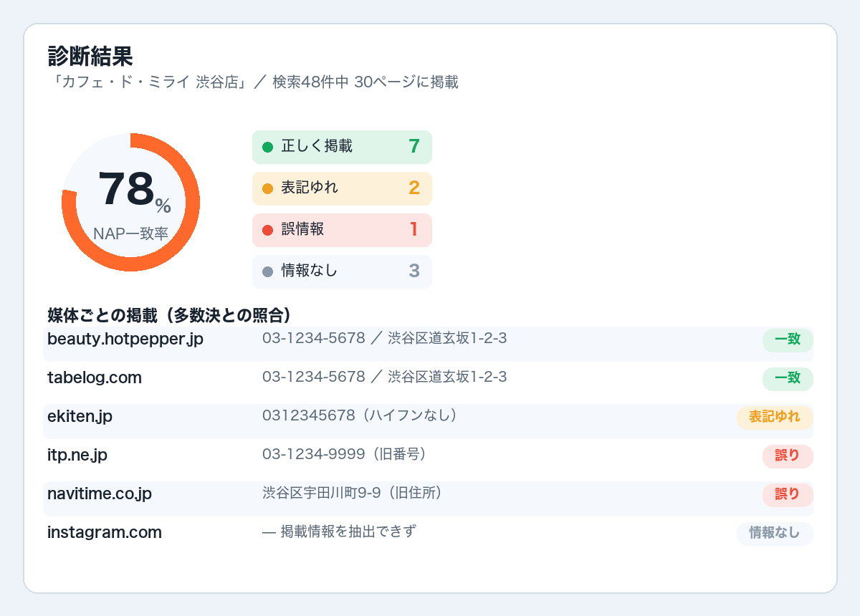Click the 0312345678（ハイフンなし） detail text
This screenshot has width=860, height=616.
point(360,415)
